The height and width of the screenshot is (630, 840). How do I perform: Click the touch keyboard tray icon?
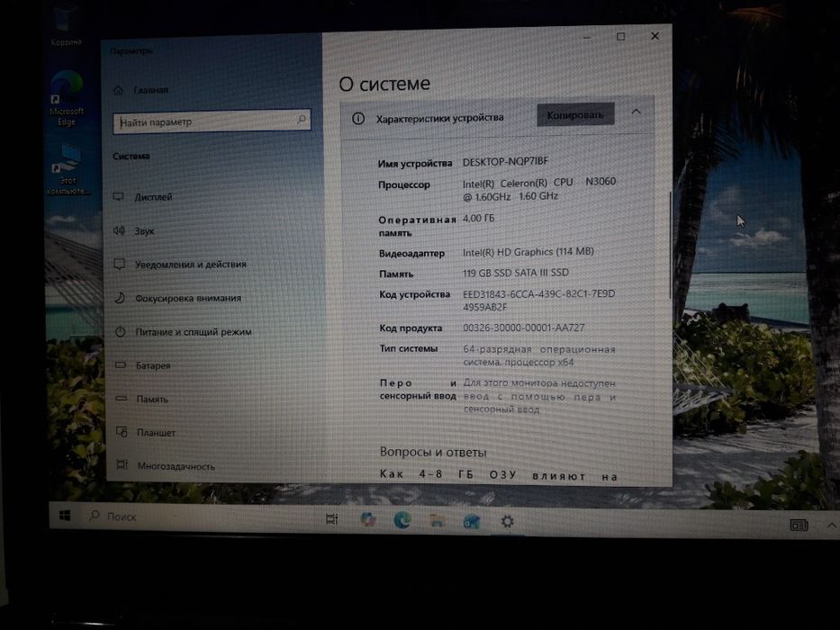click(799, 525)
